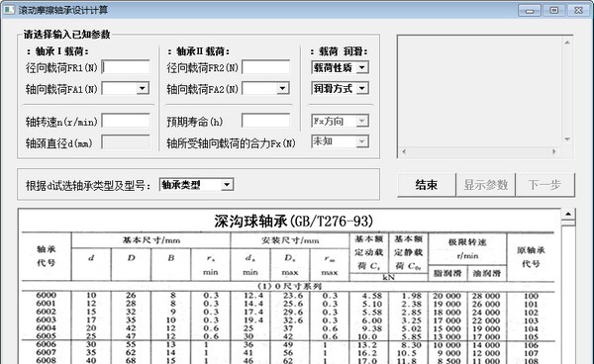Click the 深沟球轴承(GB/T276-93) table title

[x=294, y=221]
